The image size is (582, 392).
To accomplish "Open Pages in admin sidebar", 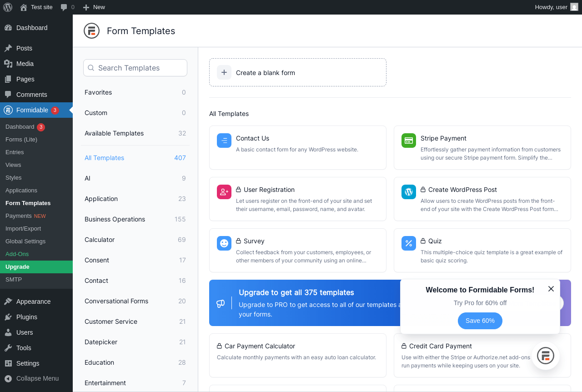I will point(36,79).
